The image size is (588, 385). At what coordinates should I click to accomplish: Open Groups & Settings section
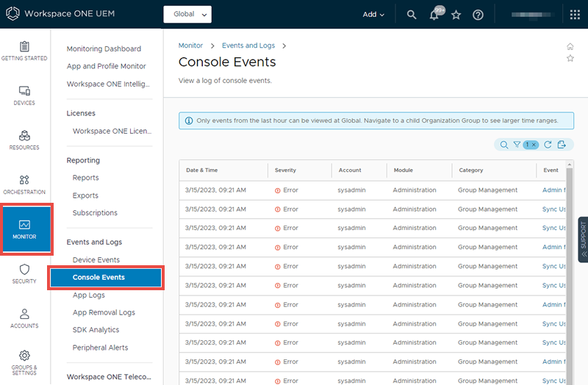click(x=24, y=362)
